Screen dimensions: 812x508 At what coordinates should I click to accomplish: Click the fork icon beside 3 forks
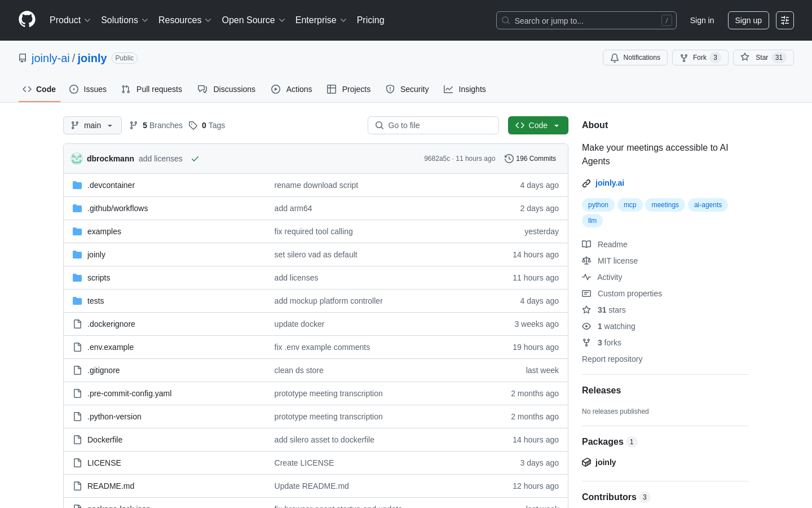pyautogui.click(x=586, y=343)
